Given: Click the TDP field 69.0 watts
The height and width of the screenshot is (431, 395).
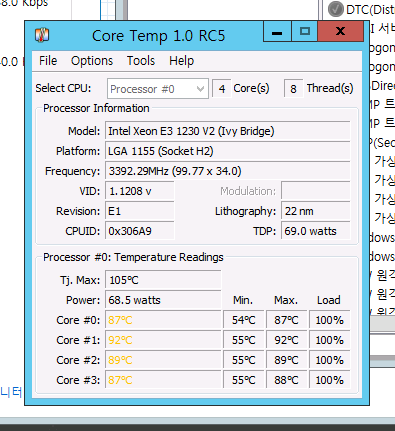Looking at the screenshot, I should coord(316,231).
